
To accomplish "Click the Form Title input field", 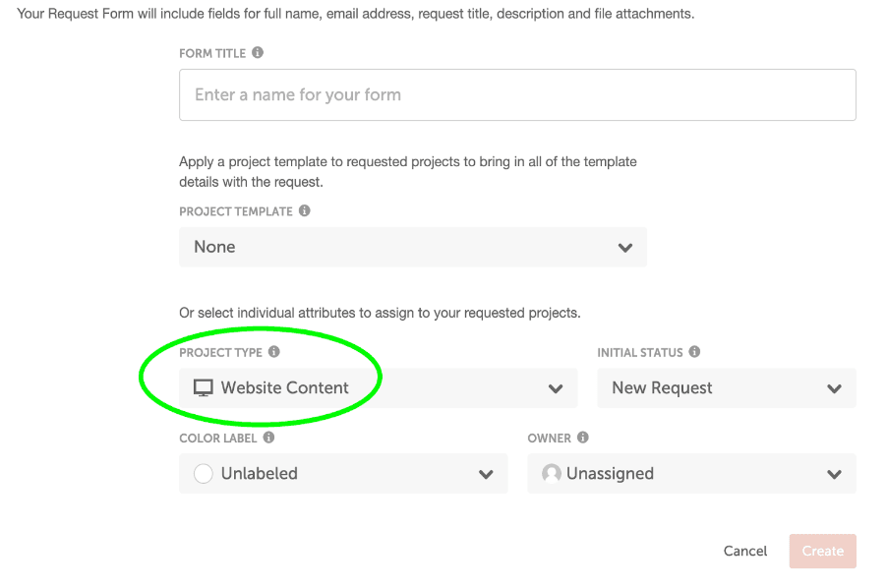I will (x=517, y=95).
